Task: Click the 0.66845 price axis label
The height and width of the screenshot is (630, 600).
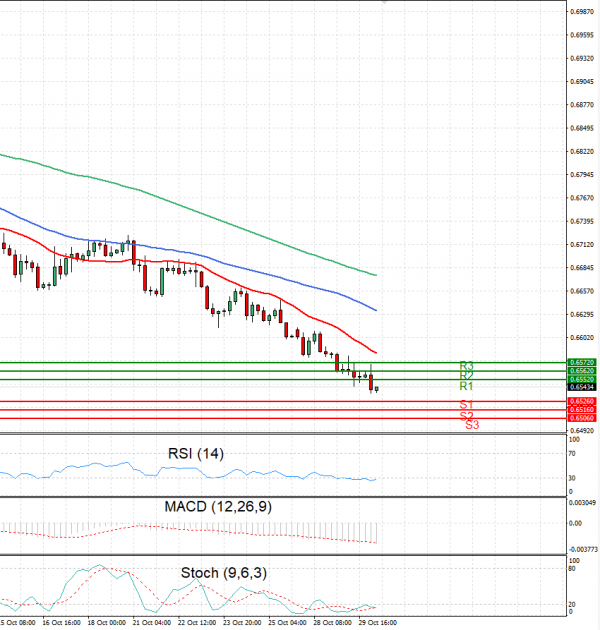Action: click(582, 268)
